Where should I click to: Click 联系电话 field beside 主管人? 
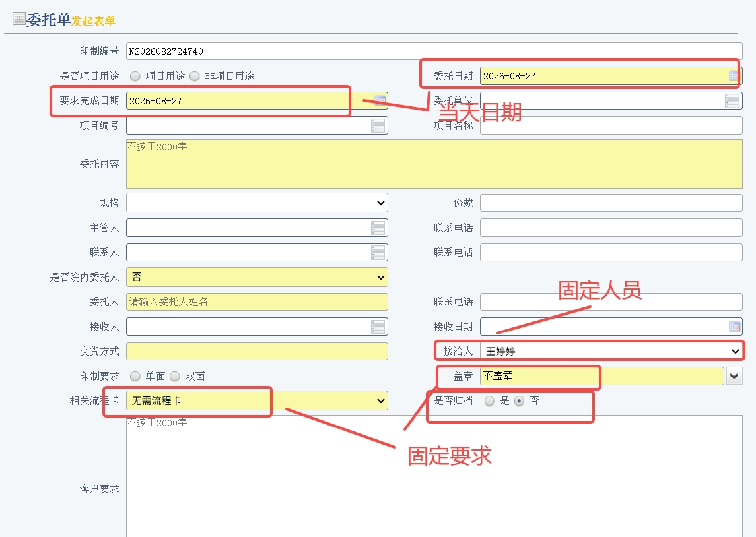coord(611,228)
